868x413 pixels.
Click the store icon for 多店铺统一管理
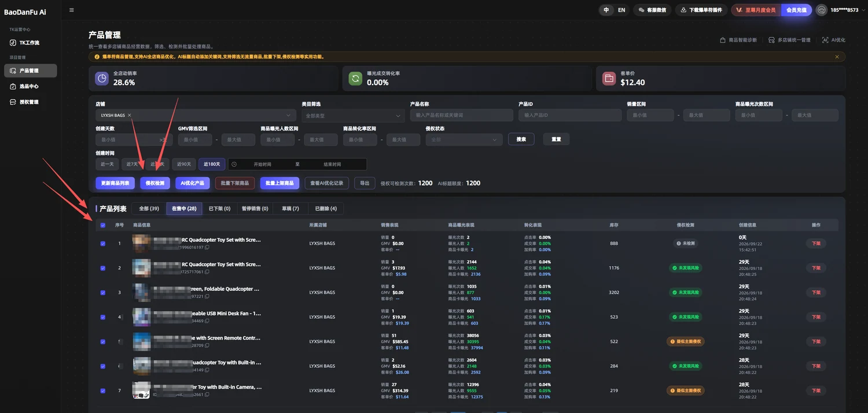click(x=771, y=40)
